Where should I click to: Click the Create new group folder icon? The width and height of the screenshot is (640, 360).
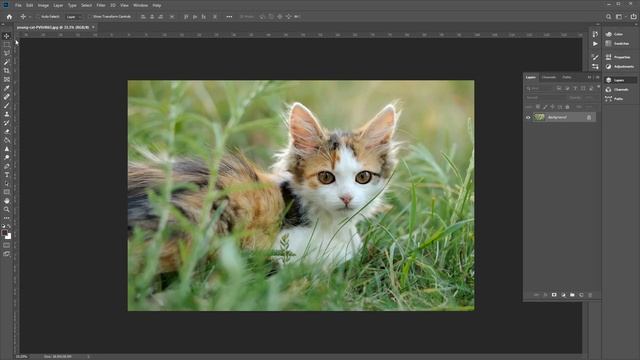point(572,295)
